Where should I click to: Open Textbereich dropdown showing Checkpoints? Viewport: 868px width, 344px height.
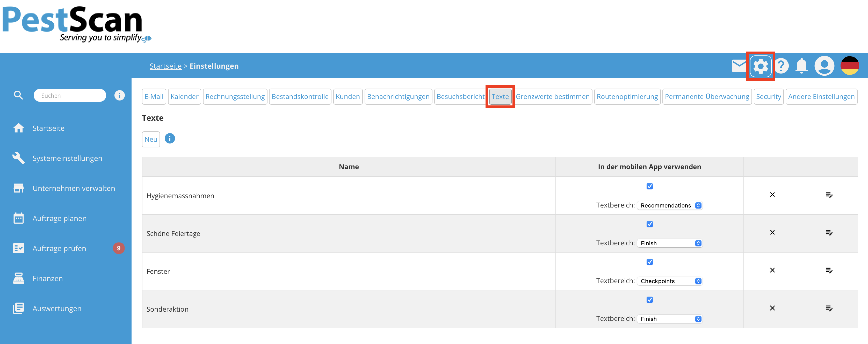point(670,281)
